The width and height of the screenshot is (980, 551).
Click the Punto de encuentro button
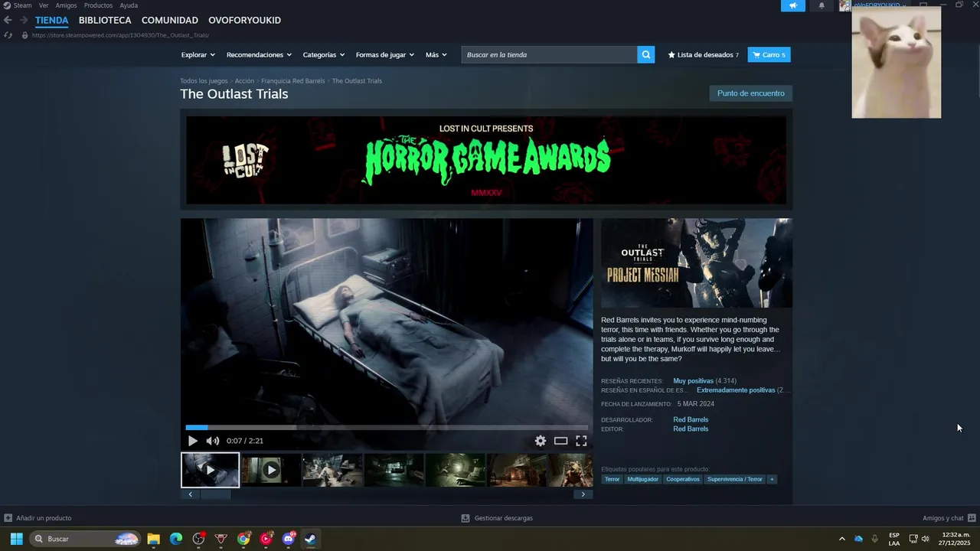tap(750, 93)
